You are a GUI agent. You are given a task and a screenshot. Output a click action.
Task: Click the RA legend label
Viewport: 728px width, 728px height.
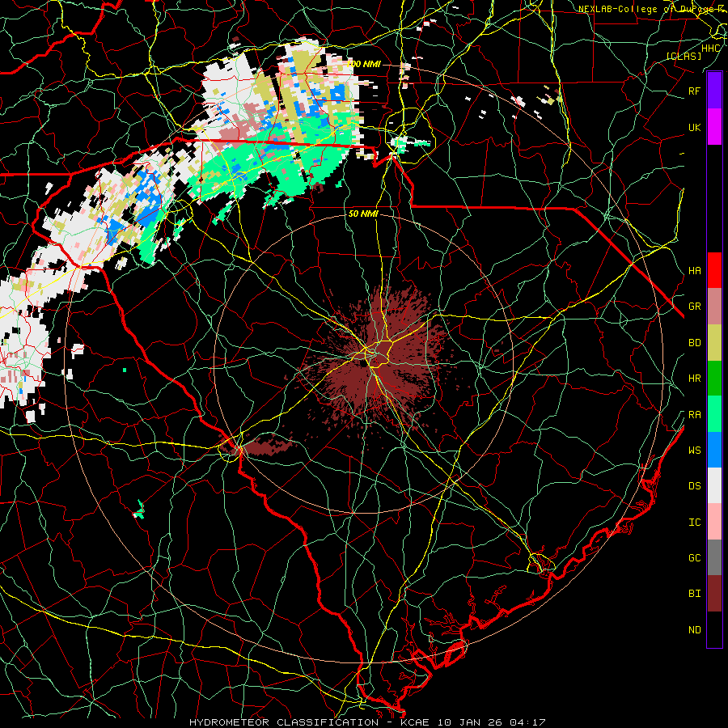coord(694,415)
